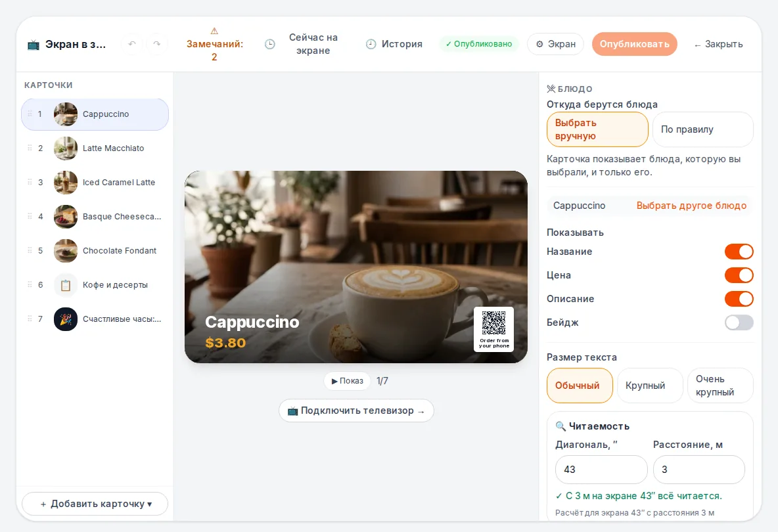Select the Latte Macchiato card
The image size is (778, 532).
pos(95,148)
